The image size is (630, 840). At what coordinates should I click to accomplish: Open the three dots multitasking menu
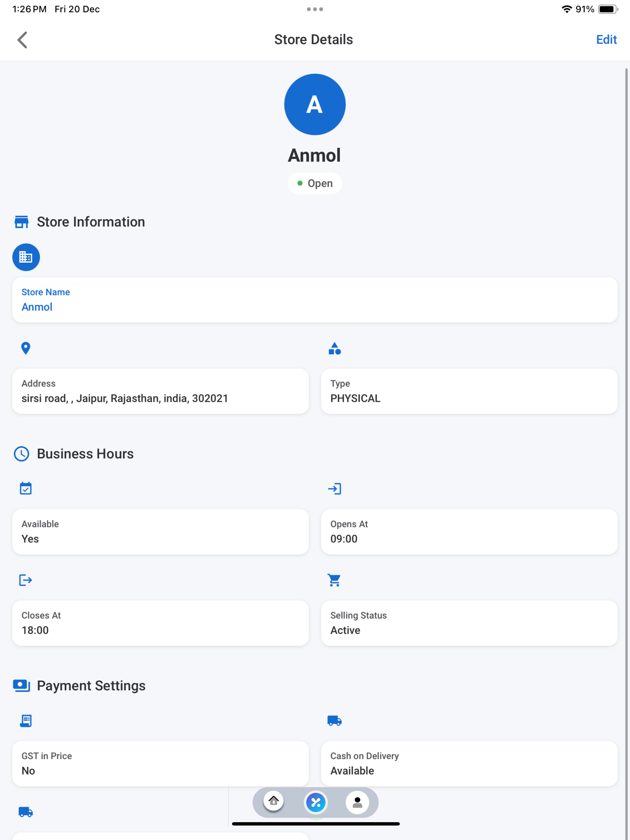coord(315,9)
